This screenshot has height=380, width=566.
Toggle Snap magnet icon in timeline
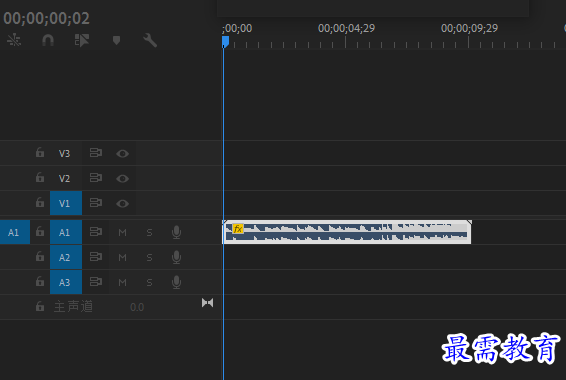coord(48,40)
